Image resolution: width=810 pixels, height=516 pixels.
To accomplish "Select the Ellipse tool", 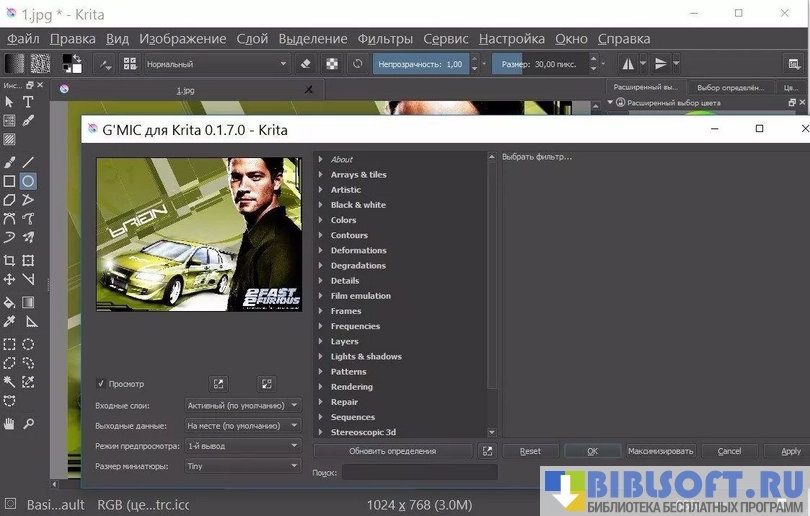I will click(29, 181).
